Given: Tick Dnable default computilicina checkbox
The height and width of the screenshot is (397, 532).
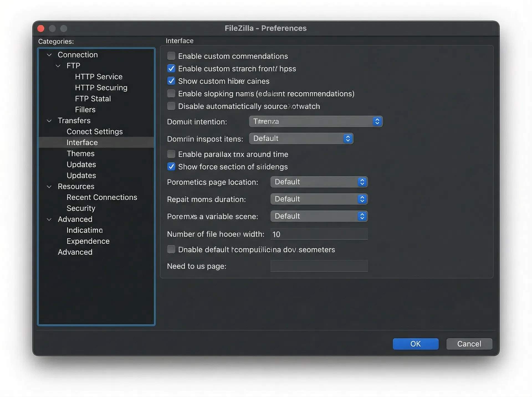Looking at the screenshot, I should pos(171,249).
